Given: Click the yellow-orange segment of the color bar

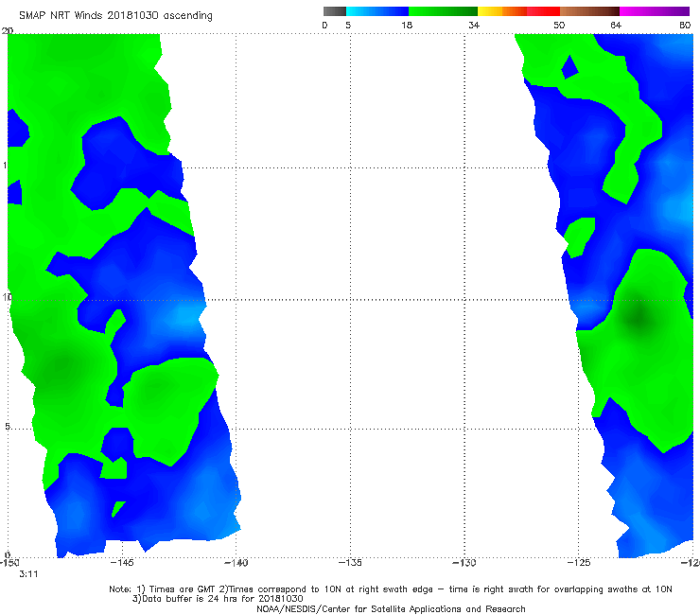Looking at the screenshot, I should tap(502, 11).
